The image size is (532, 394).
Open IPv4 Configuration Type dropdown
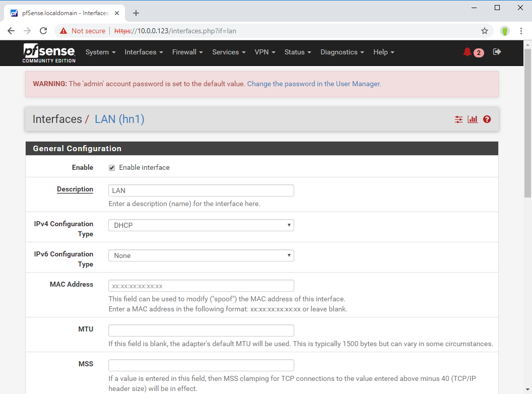coord(201,225)
